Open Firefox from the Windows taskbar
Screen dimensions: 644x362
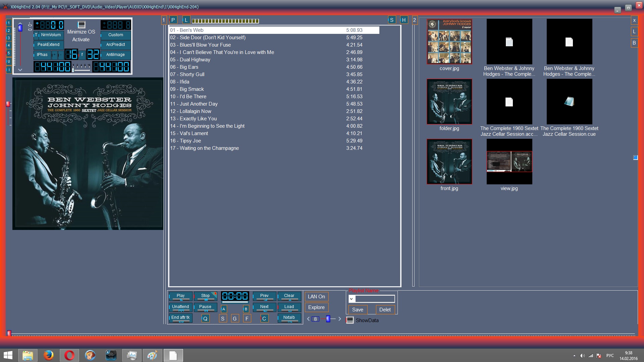pyautogui.click(x=48, y=355)
